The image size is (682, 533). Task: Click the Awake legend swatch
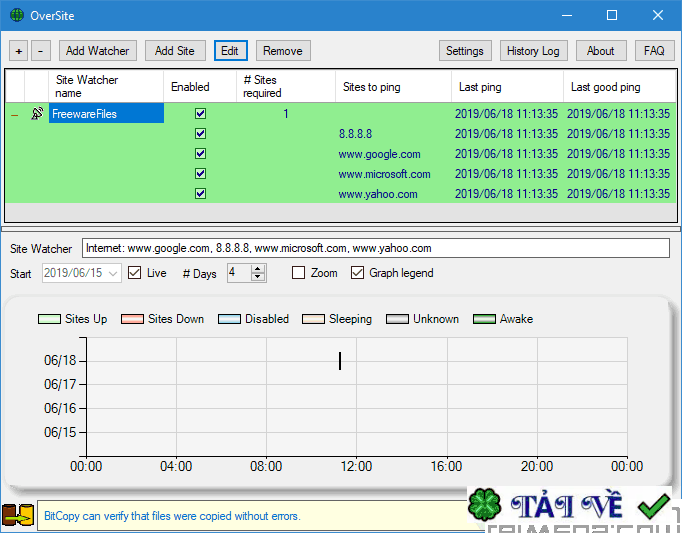[484, 319]
